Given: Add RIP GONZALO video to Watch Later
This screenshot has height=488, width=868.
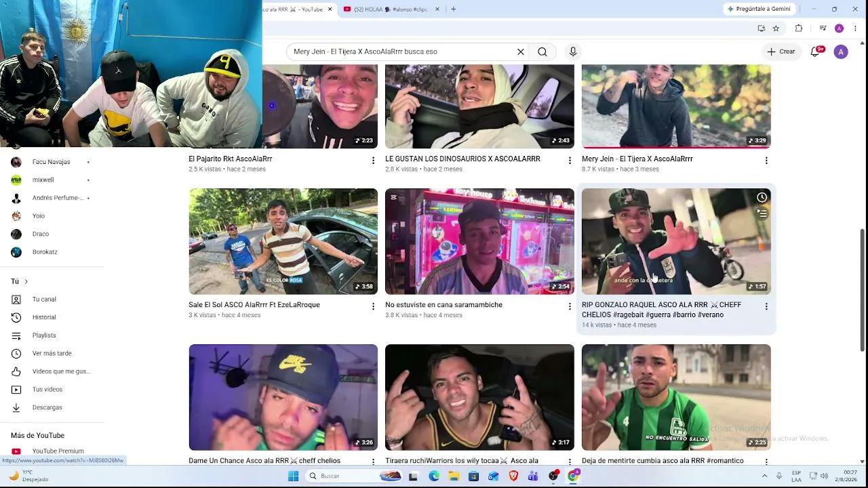Looking at the screenshot, I should tap(762, 198).
